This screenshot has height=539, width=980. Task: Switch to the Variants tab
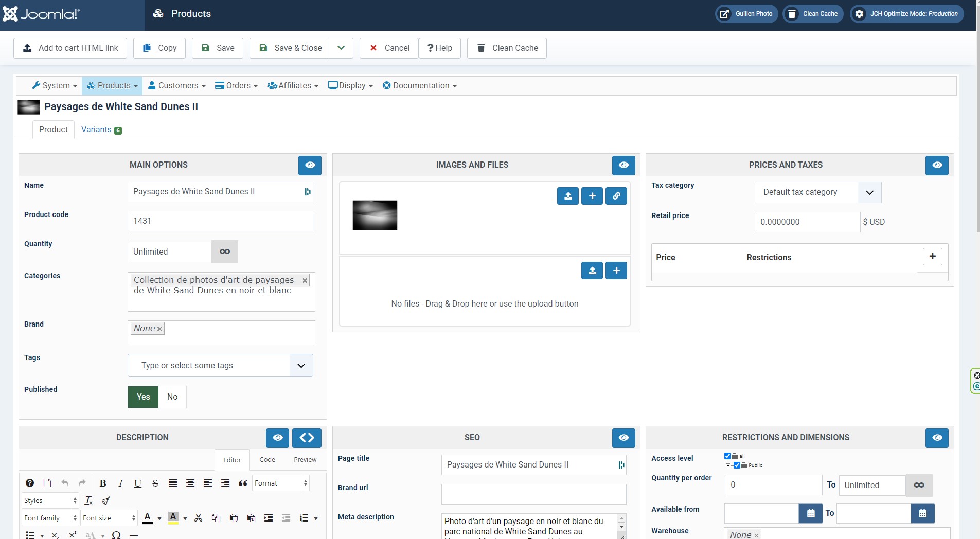click(x=101, y=130)
